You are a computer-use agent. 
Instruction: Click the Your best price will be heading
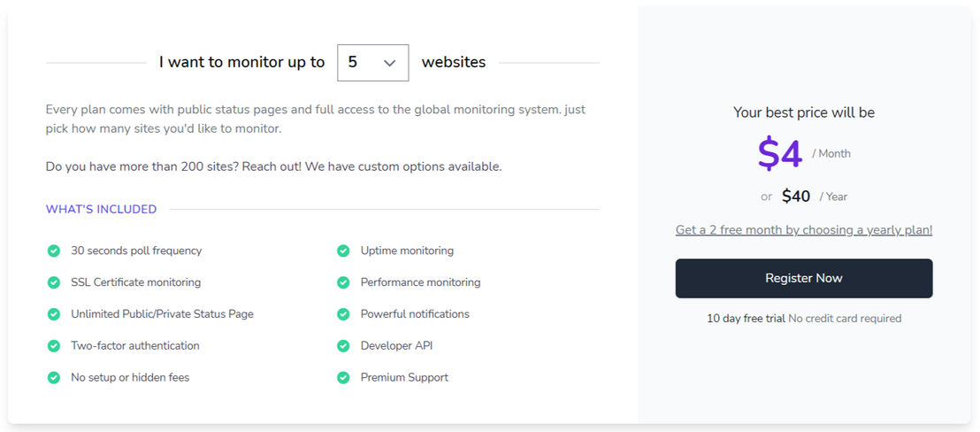pyautogui.click(x=804, y=112)
